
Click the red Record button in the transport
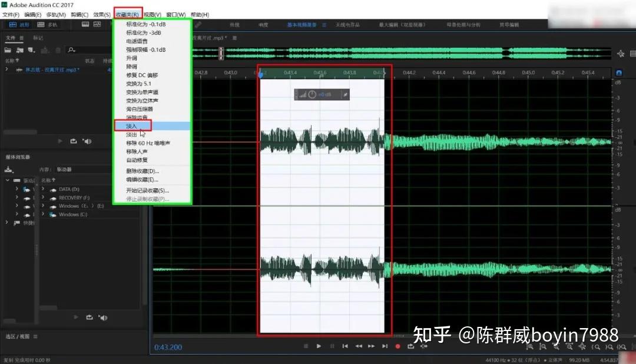(x=397, y=347)
